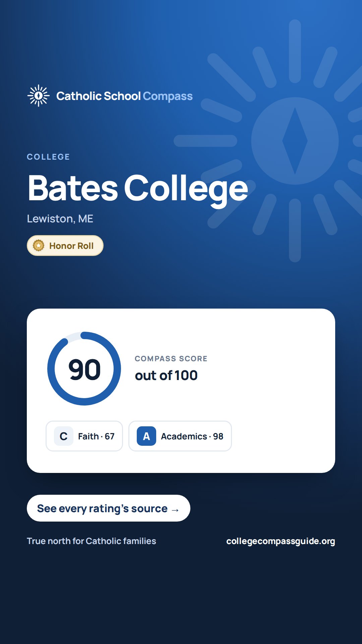Screen dimensions: 362x644
Task: Open See every rating's source
Action: [109, 508]
